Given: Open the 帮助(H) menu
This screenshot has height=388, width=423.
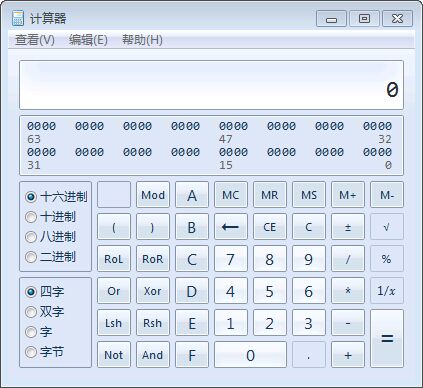Looking at the screenshot, I should coord(142,40).
